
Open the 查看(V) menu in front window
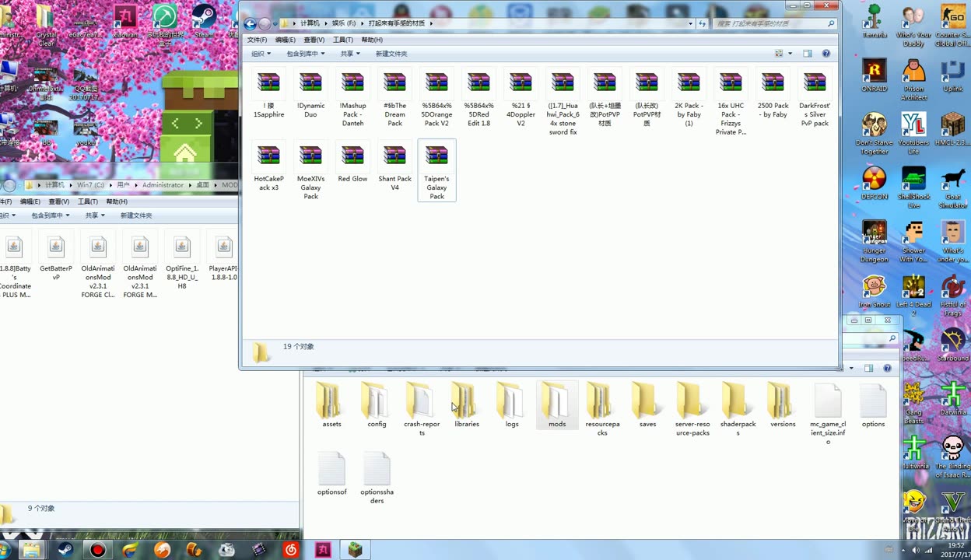click(314, 40)
